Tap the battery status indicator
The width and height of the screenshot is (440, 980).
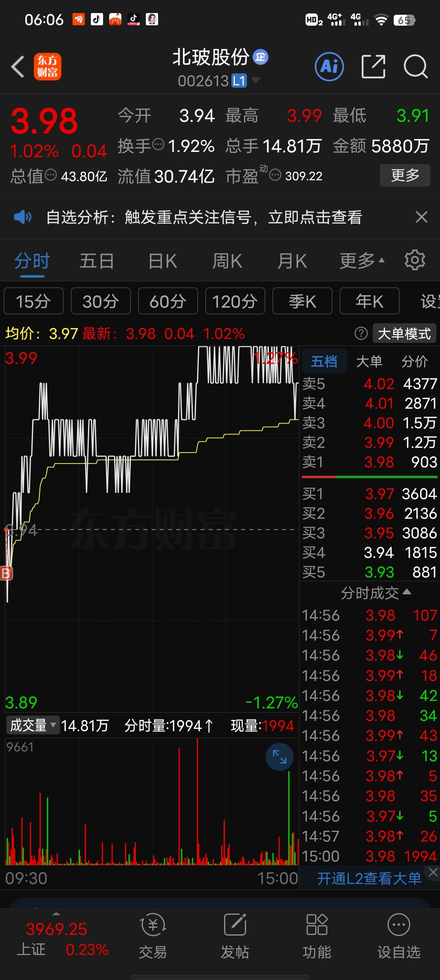[404, 20]
